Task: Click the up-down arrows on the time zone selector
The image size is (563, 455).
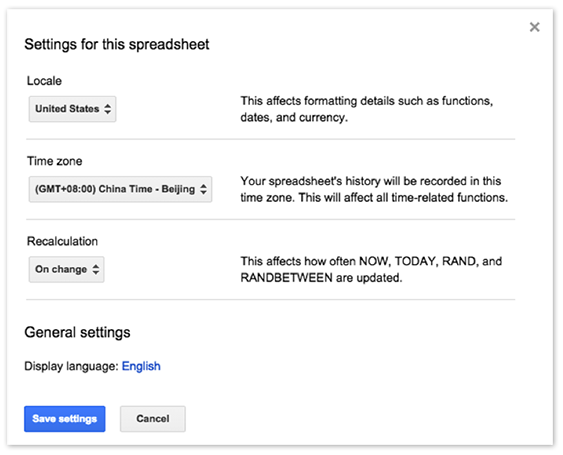Action: tap(203, 189)
